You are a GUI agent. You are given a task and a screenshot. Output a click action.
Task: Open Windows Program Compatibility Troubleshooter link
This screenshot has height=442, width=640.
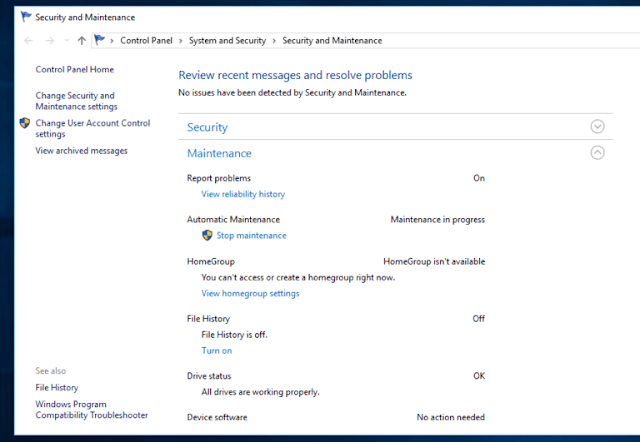92,409
